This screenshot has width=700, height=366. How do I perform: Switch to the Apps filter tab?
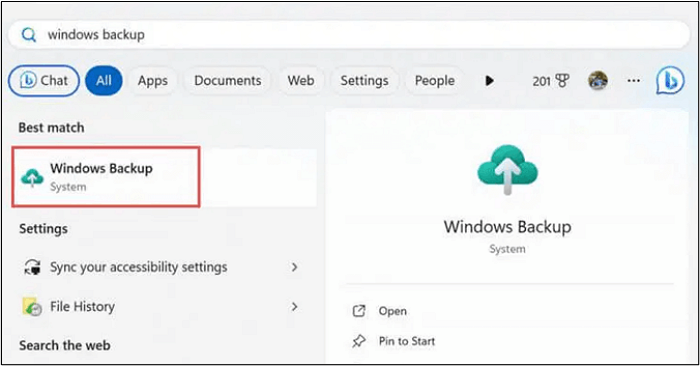tap(153, 81)
